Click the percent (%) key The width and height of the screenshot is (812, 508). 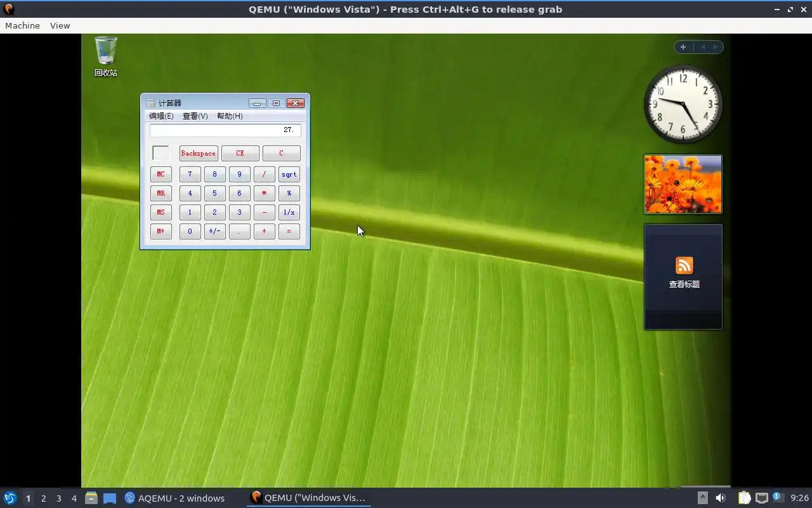289,193
